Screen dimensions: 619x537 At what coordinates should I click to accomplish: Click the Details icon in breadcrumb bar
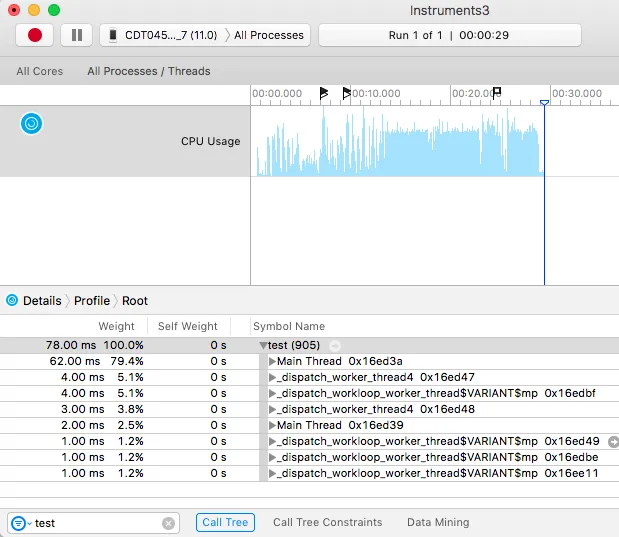[12, 300]
